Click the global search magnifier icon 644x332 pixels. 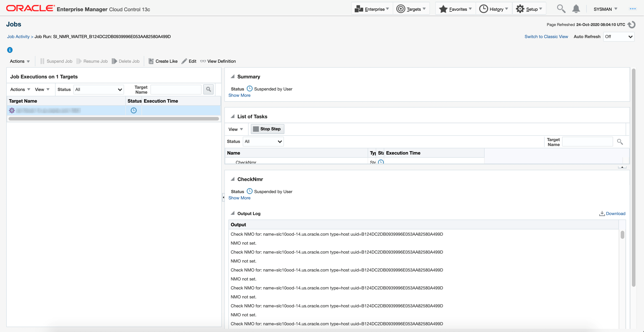[561, 9]
